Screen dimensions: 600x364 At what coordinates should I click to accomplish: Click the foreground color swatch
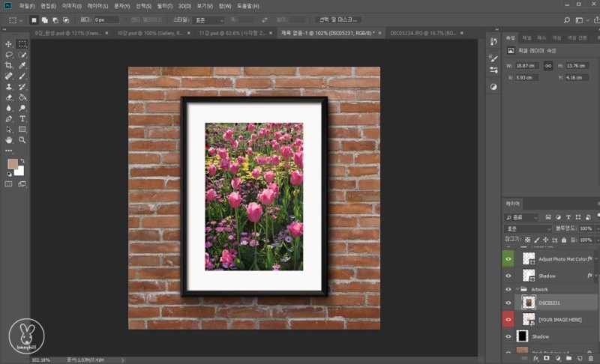(12, 164)
